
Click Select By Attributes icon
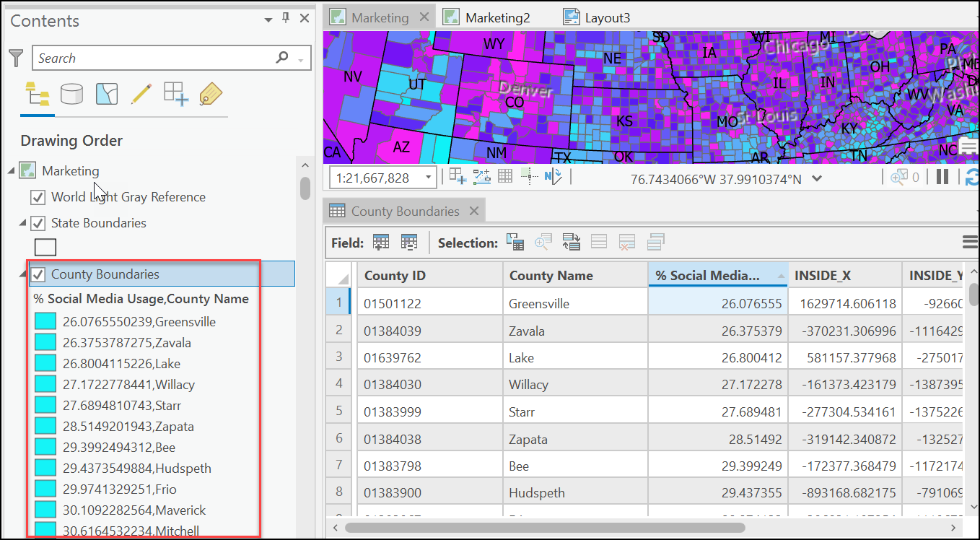pos(515,243)
